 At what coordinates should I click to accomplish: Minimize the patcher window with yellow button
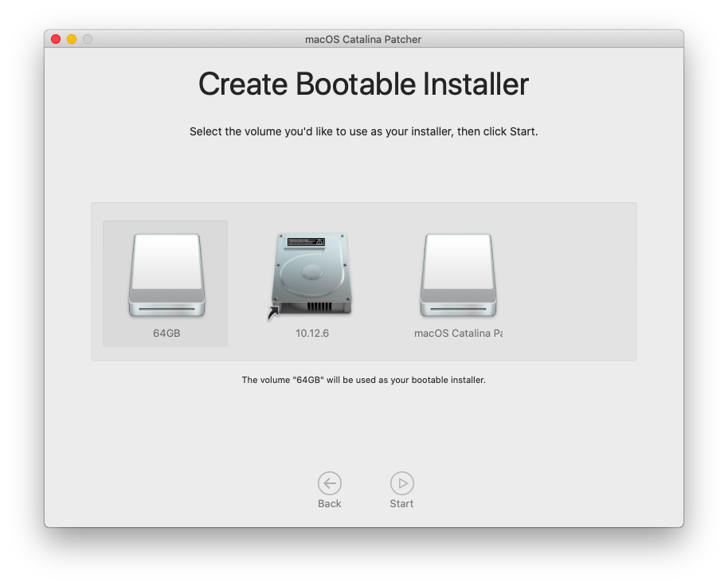point(72,39)
